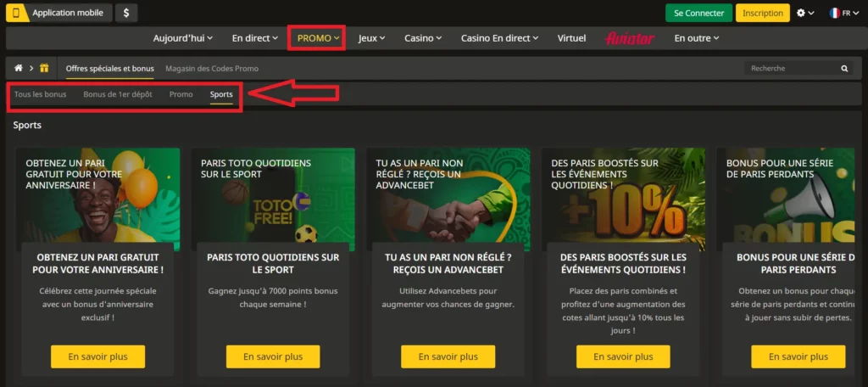Click the Inscription button
Image resolution: width=868 pixels, height=387 pixels.
pyautogui.click(x=762, y=13)
